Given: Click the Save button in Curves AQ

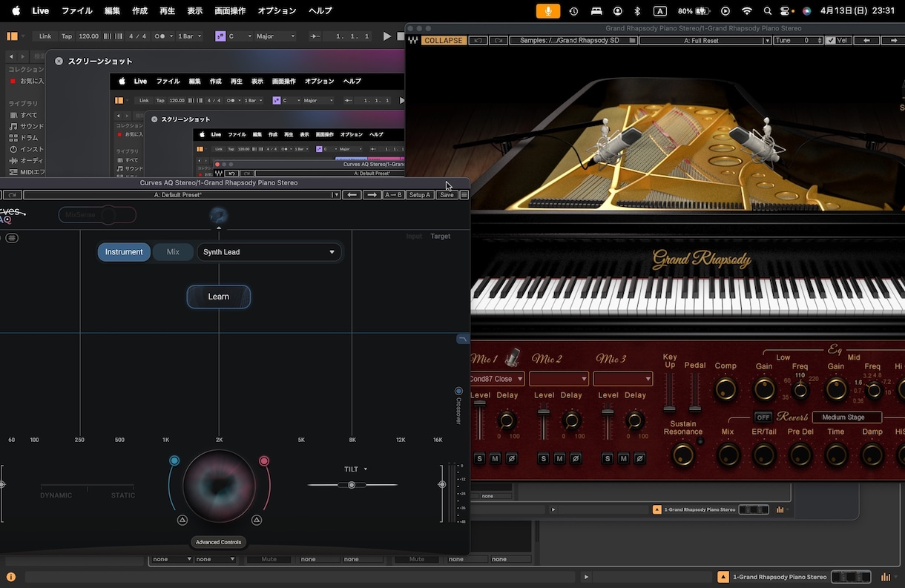Looking at the screenshot, I should click(x=447, y=195).
